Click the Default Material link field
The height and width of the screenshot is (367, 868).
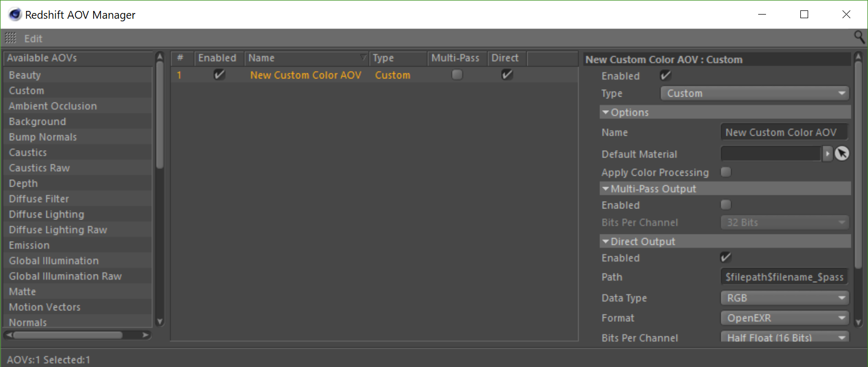(770, 153)
